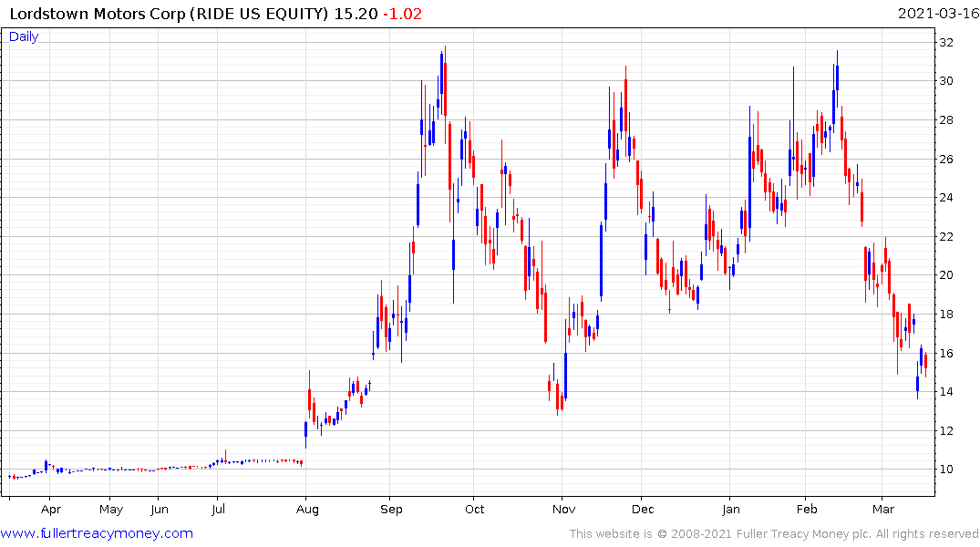Image resolution: width=980 pixels, height=547 pixels.
Task: Click the 22 price axis label
Action: [946, 236]
